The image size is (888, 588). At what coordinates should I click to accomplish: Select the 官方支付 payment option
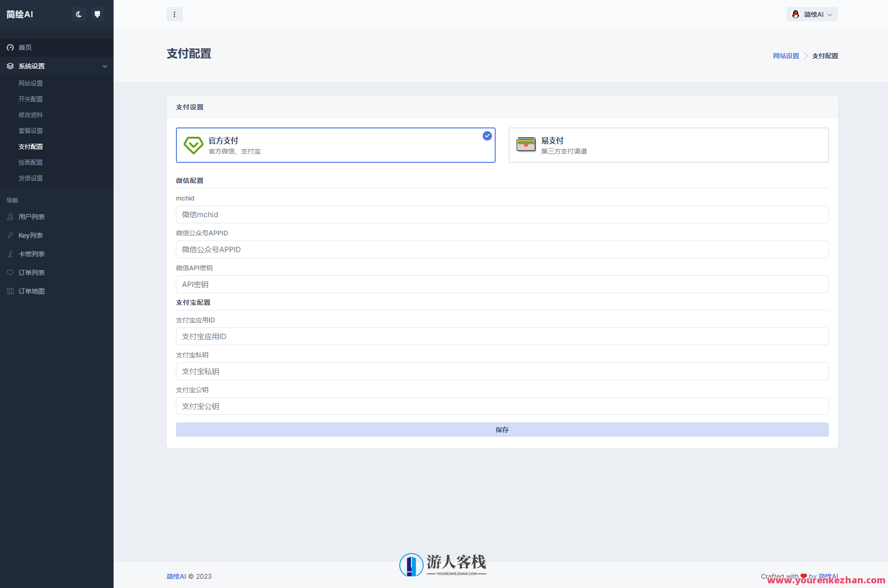(335, 145)
